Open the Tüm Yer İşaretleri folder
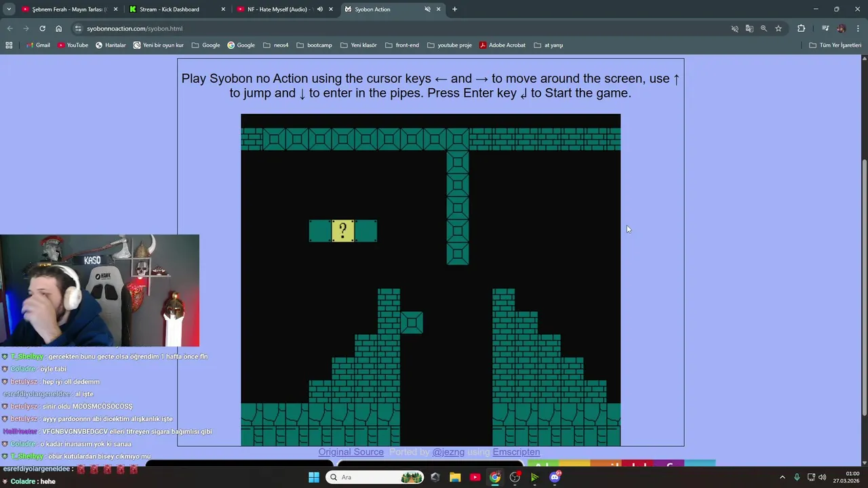Image resolution: width=868 pixels, height=488 pixels. coord(835,45)
